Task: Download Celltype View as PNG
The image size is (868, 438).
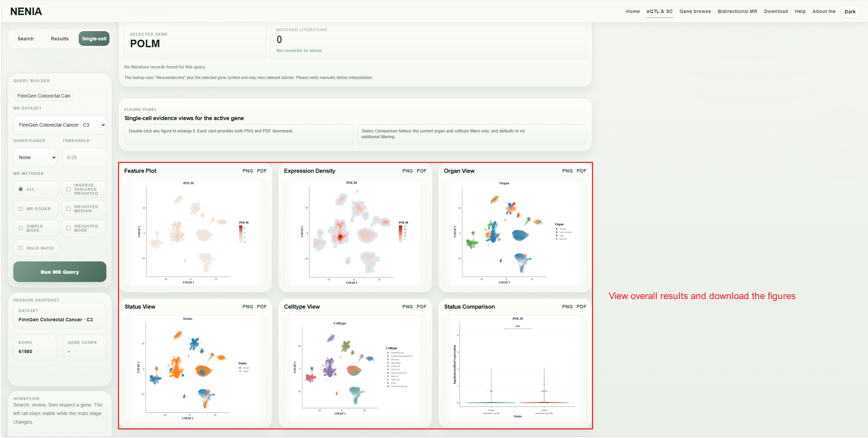Action: [x=407, y=307]
